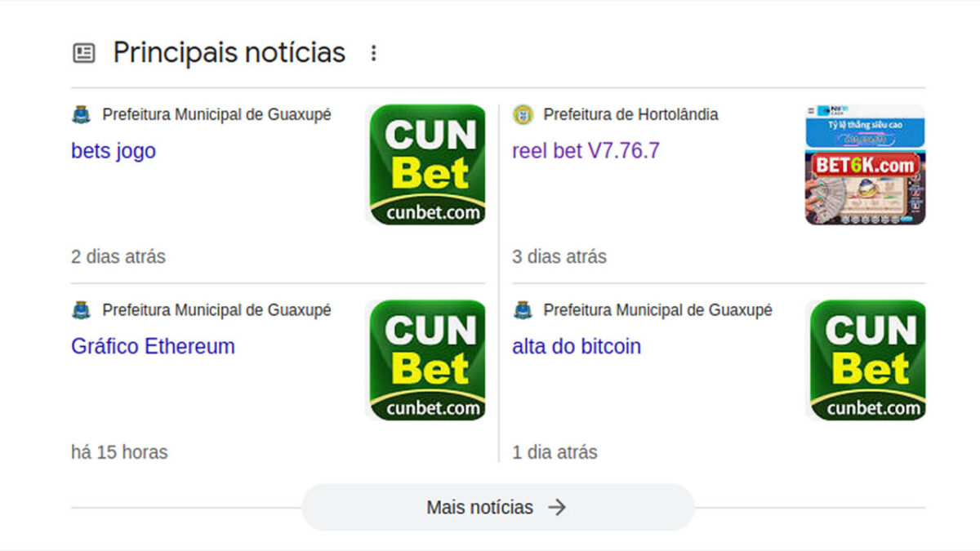
Task: Click the 3 dias atrás timestamp
Action: point(559,256)
